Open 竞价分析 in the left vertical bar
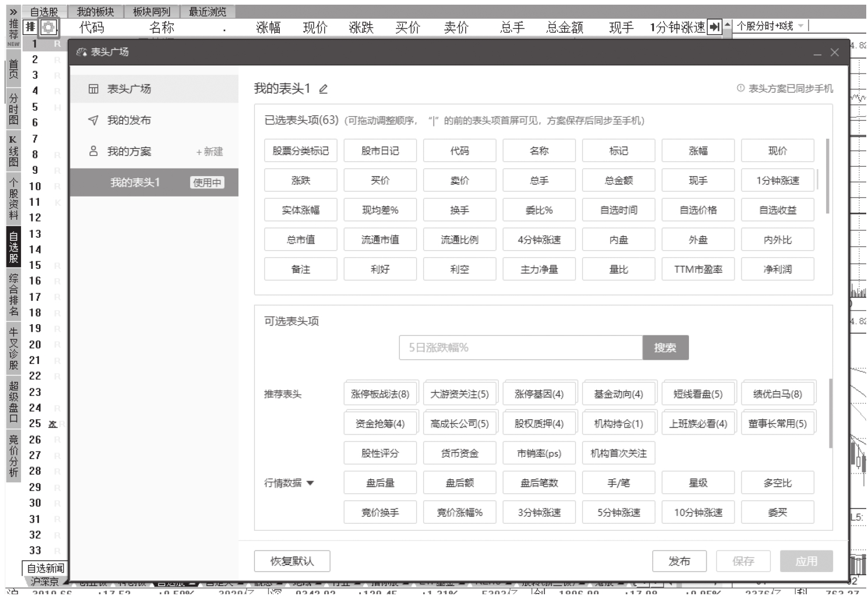This screenshot has width=868, height=596. click(13, 455)
